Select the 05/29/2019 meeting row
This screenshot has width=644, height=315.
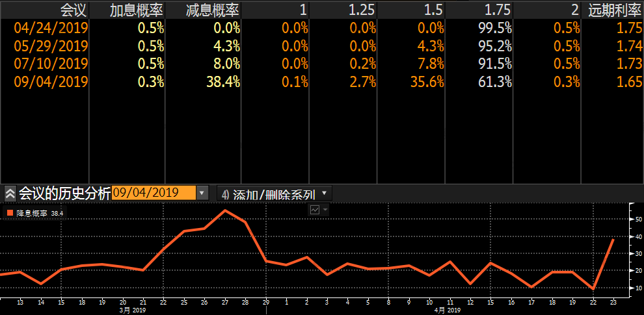pyautogui.click(x=50, y=45)
